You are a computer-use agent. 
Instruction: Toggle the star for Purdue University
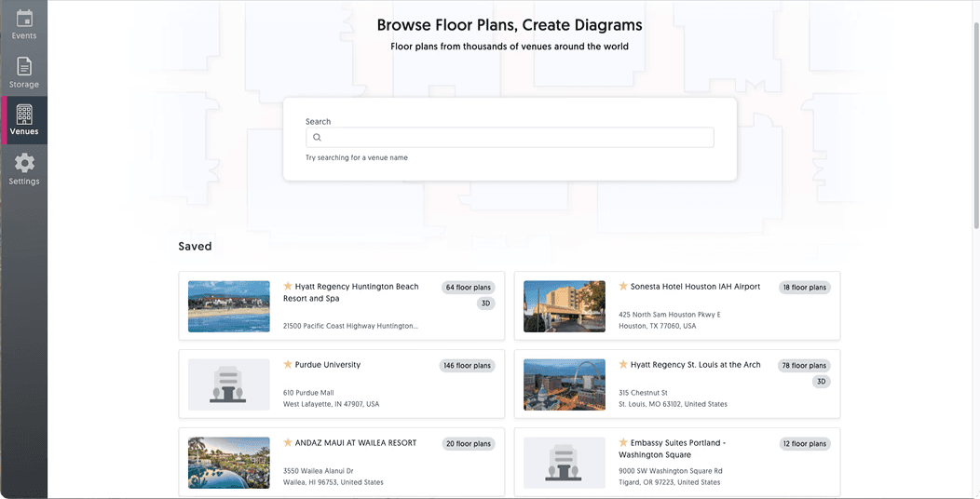click(288, 364)
